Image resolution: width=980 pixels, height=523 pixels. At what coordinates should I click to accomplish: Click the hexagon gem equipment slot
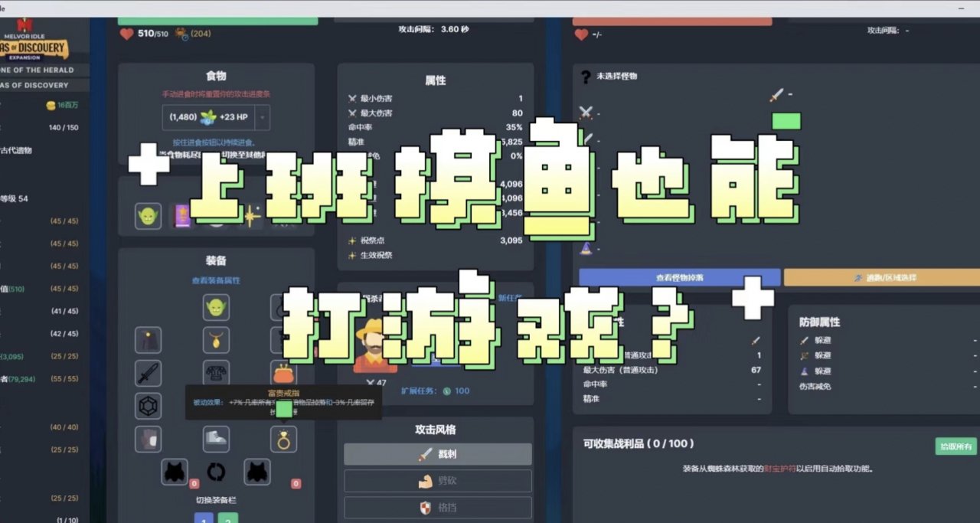[x=149, y=406]
